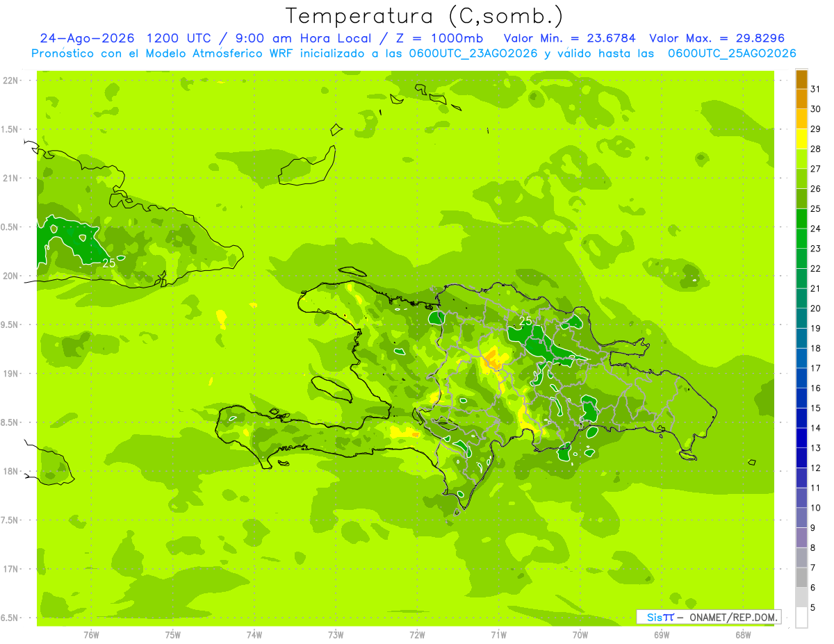Viewport: 834px width, 644px height.
Task: Click the '74W' longitude label
Action: (254, 635)
